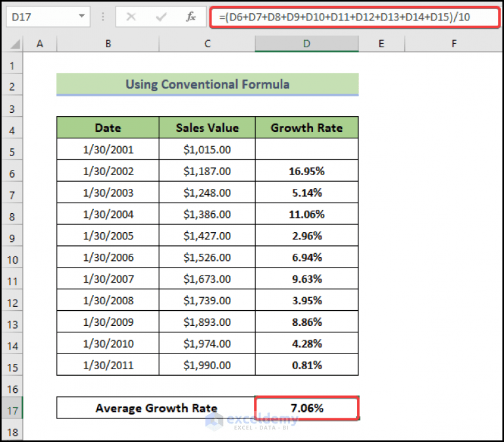This screenshot has height=442, width=504.
Task: Select sales value $1,673.00
Action: (207, 279)
